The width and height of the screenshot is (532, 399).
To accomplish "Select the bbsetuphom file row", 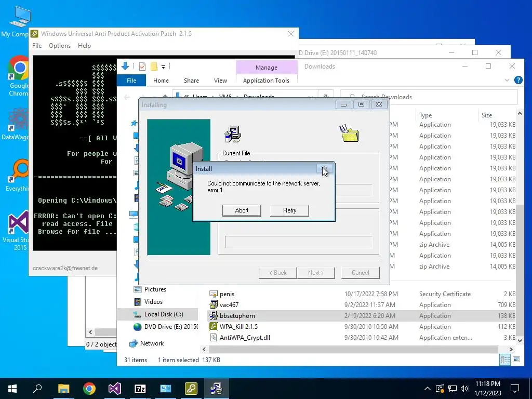I will click(362, 315).
